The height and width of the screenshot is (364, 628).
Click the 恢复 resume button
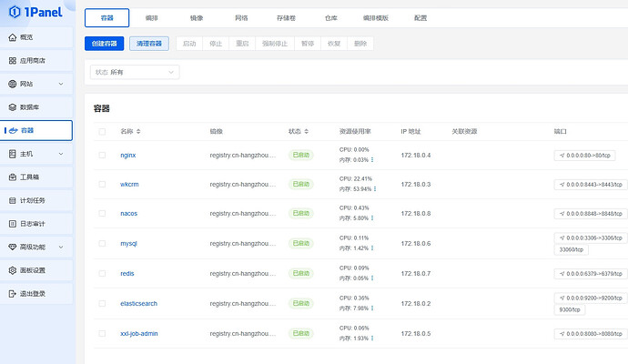[334, 44]
